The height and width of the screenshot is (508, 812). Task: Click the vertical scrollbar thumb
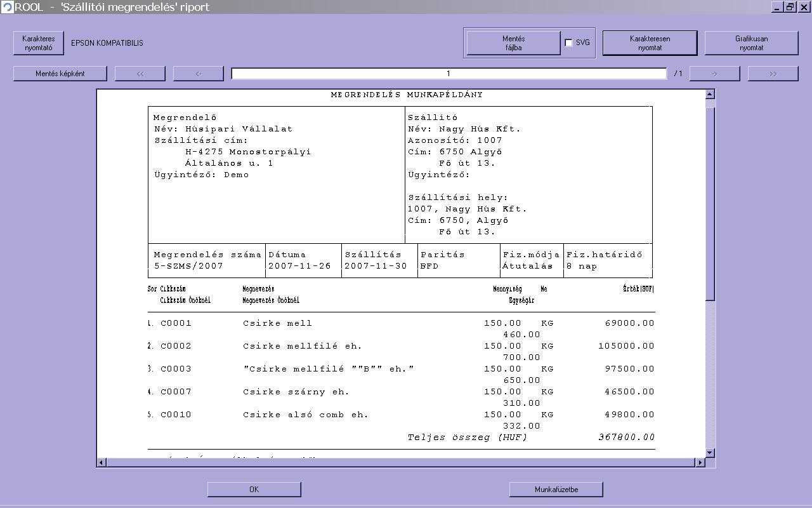pos(710,203)
